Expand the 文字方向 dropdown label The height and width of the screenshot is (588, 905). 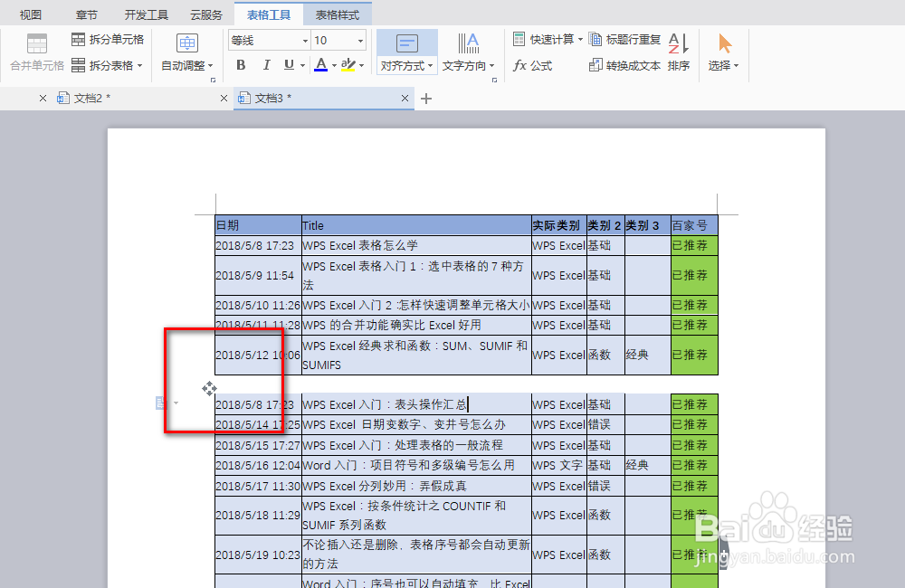(468, 66)
